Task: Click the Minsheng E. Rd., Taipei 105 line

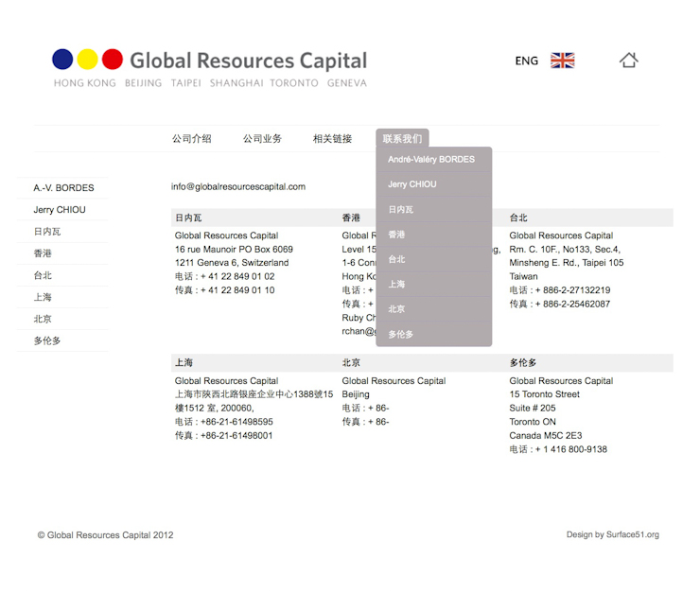Action: 567,262
